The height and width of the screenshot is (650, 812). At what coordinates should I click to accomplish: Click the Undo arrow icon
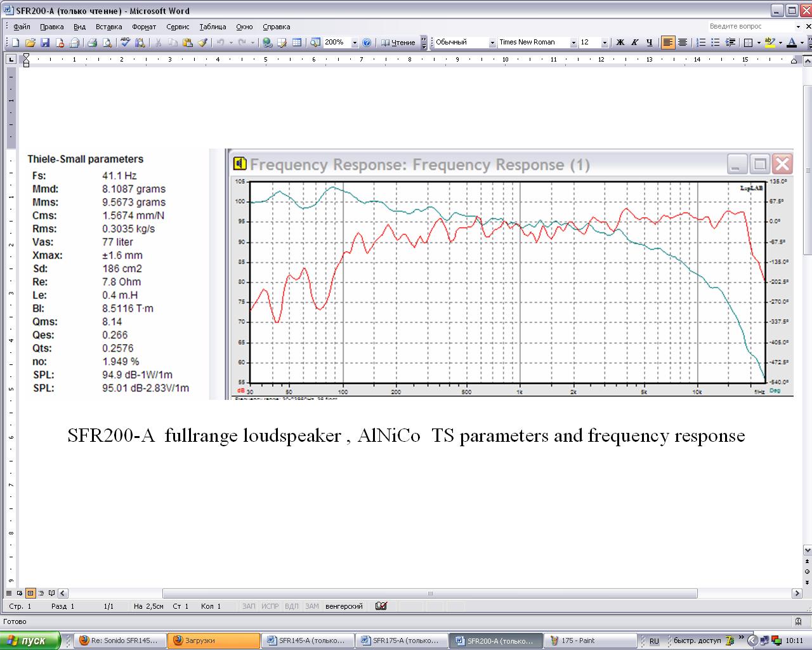(220, 43)
